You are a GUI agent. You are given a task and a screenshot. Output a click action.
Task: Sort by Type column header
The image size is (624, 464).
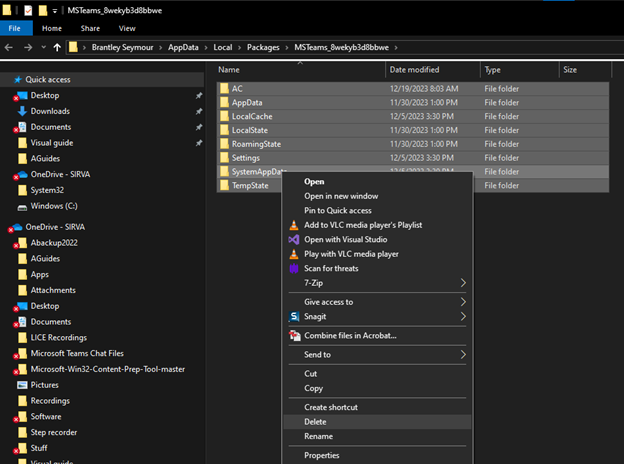pos(492,70)
